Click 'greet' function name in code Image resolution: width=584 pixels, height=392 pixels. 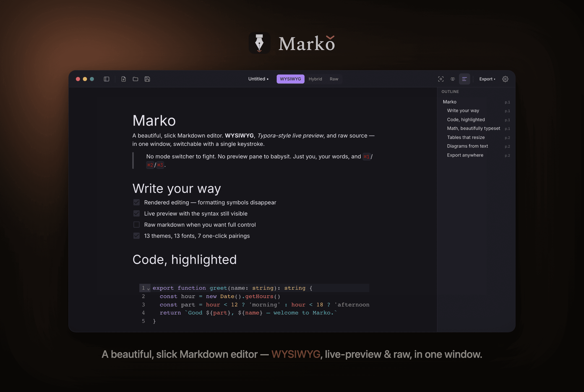[218, 288]
